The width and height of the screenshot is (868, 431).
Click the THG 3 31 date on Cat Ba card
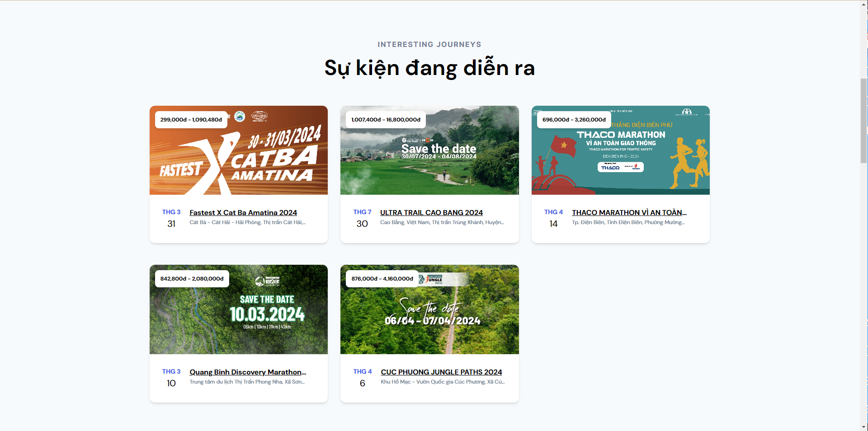(171, 218)
